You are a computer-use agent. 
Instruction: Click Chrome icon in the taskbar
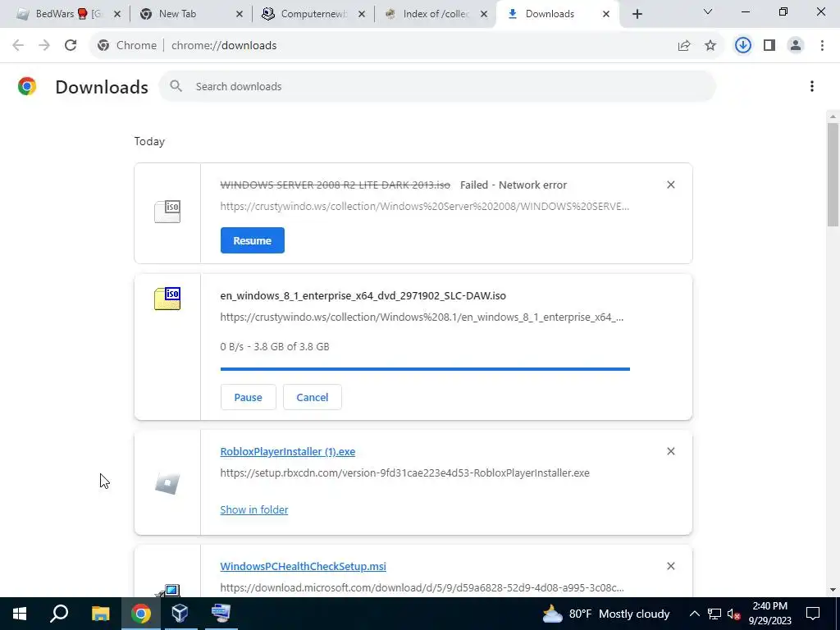pos(140,614)
